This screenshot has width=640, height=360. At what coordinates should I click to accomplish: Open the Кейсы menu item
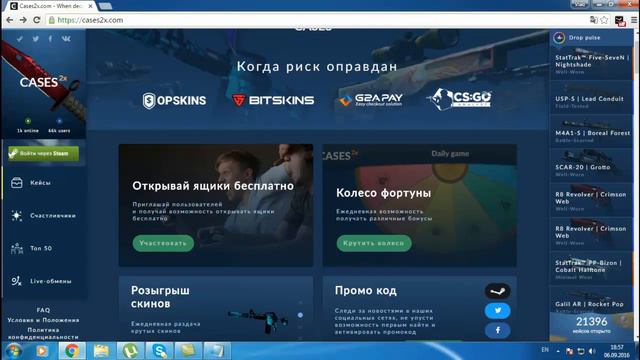tap(40, 183)
